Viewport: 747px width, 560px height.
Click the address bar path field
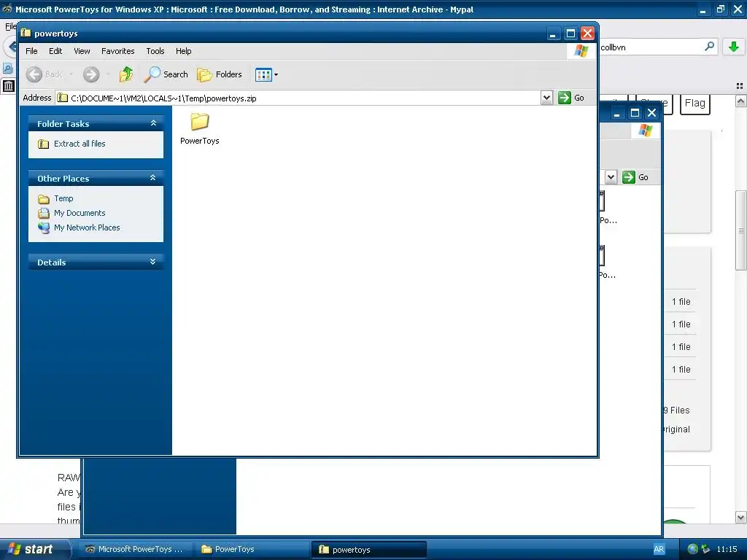pyautogui.click(x=298, y=98)
